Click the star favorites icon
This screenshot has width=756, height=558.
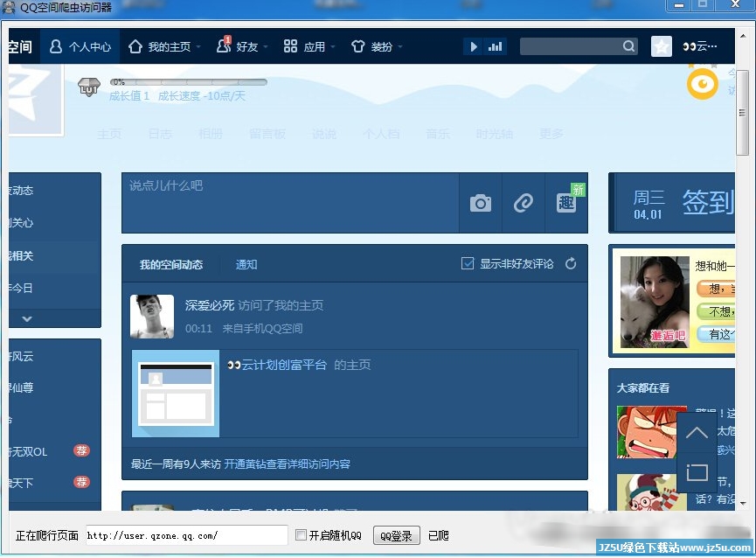click(661, 46)
